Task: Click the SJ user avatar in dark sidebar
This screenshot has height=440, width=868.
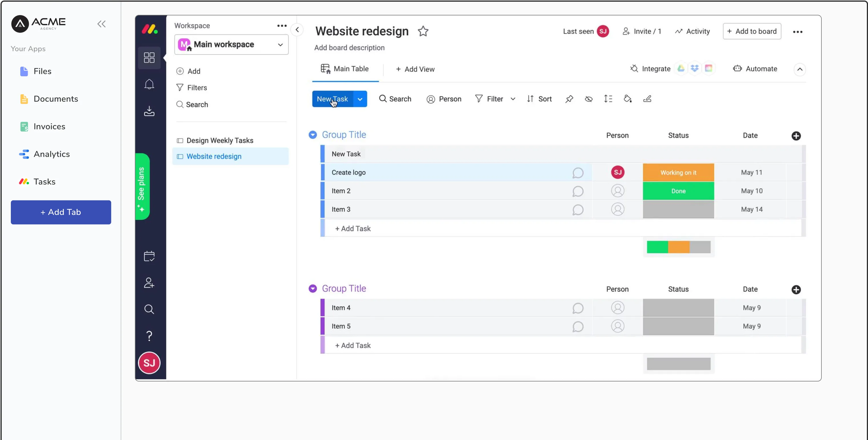Action: (149, 363)
